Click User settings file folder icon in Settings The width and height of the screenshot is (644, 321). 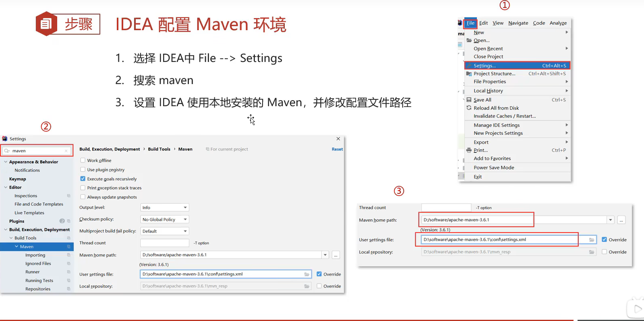(x=307, y=274)
